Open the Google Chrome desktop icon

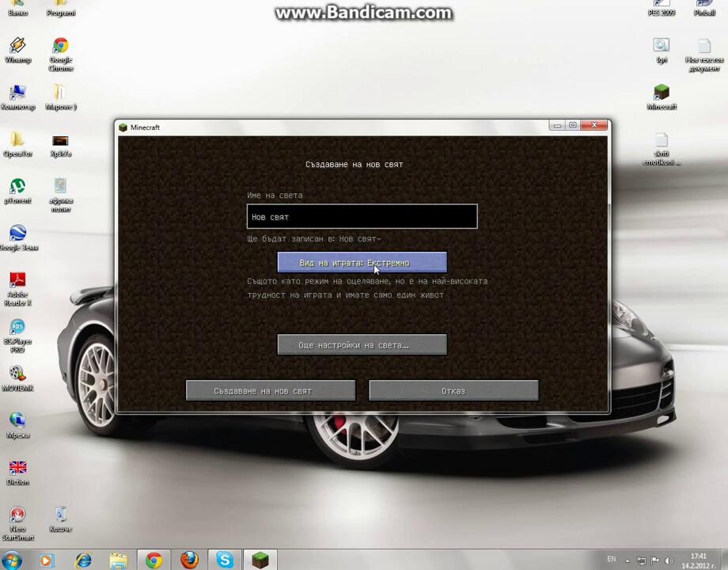(x=61, y=49)
